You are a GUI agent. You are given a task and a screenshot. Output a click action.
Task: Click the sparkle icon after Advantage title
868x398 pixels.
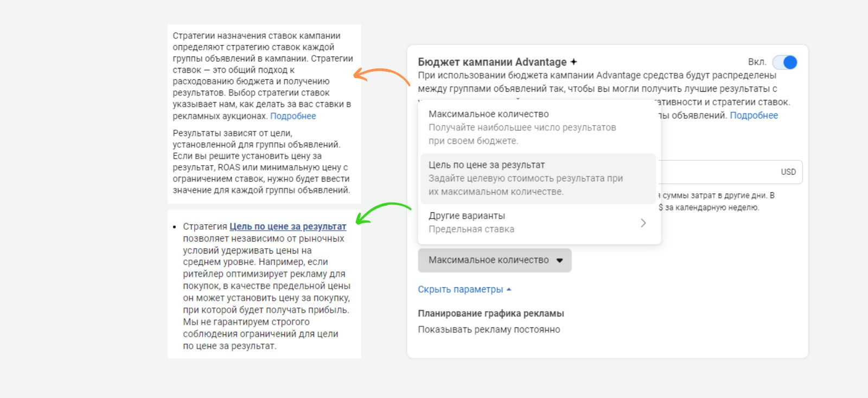click(574, 62)
